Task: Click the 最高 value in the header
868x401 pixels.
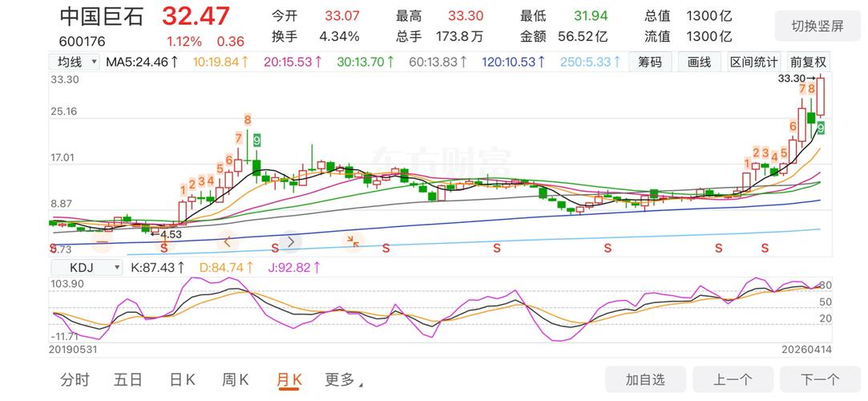Action: [466, 16]
